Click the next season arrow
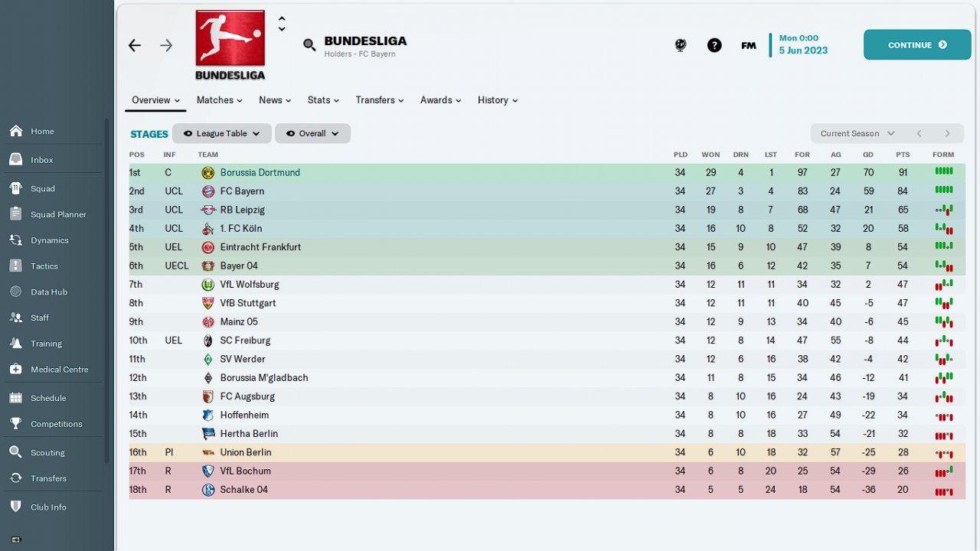Image resolution: width=980 pixels, height=551 pixels. (x=947, y=133)
